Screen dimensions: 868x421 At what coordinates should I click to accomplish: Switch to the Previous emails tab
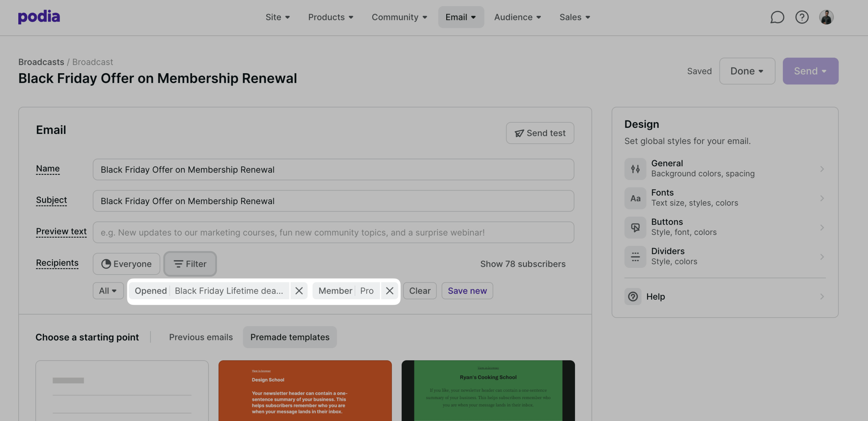pyautogui.click(x=201, y=337)
